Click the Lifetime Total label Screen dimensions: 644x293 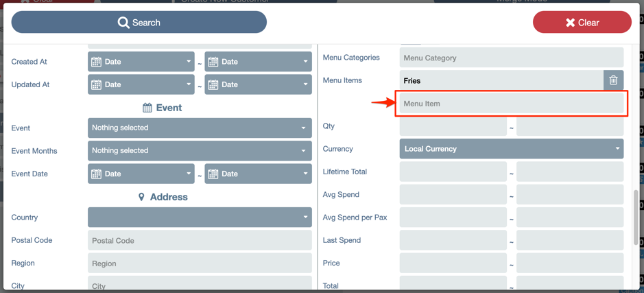345,172
